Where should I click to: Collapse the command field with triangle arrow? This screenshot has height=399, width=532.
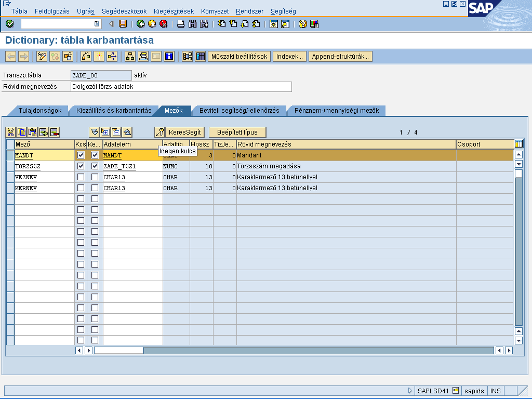tap(111, 24)
